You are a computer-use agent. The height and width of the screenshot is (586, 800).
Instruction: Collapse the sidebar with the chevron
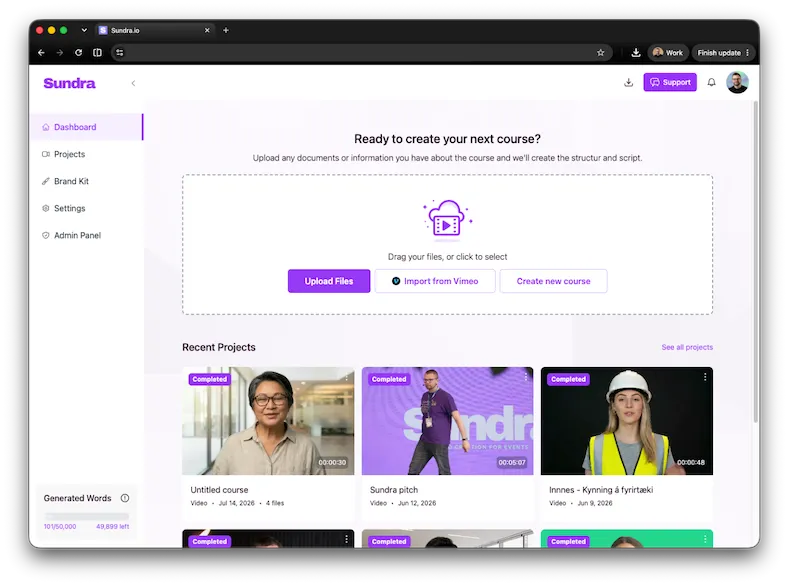133,83
